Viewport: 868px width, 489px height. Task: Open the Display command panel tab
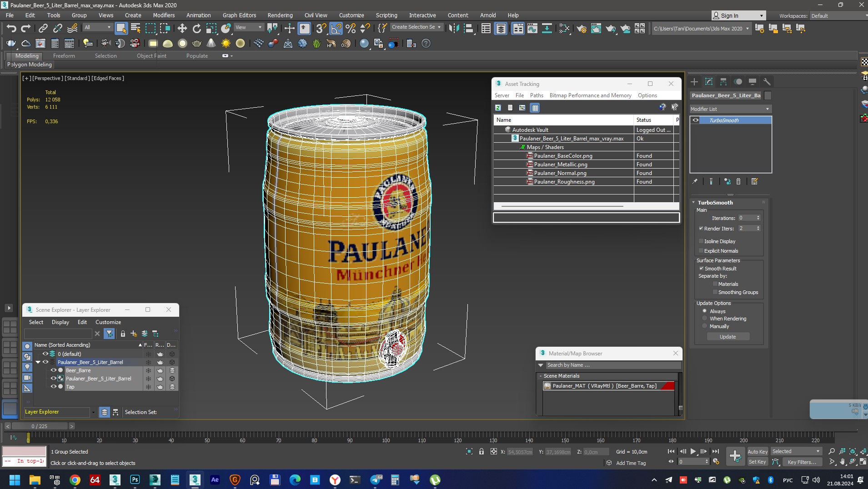(x=753, y=82)
